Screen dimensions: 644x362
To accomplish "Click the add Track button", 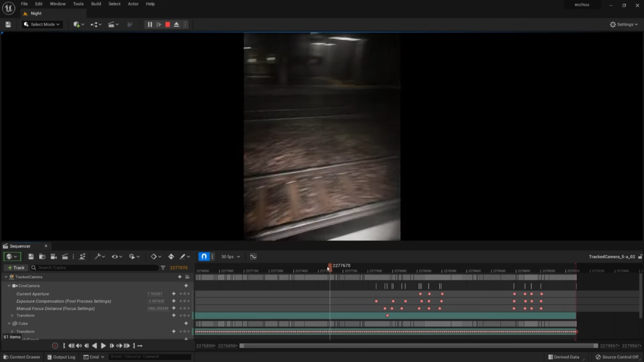I will click(x=16, y=267).
